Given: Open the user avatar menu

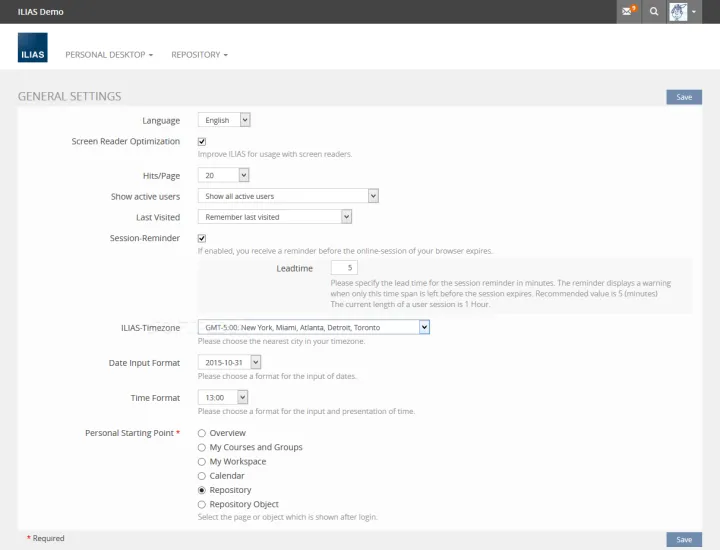Looking at the screenshot, I should (x=683, y=11).
